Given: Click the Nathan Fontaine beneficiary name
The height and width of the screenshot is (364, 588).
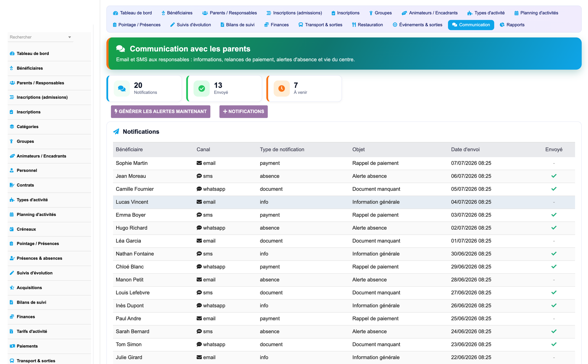Looking at the screenshot, I should pos(135,254).
